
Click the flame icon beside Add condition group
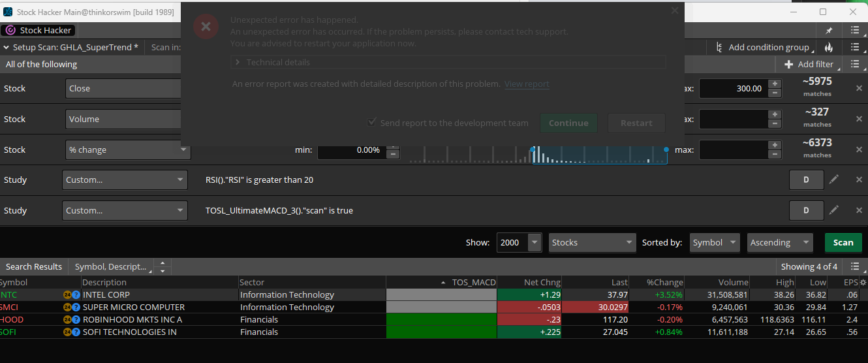[x=829, y=47]
